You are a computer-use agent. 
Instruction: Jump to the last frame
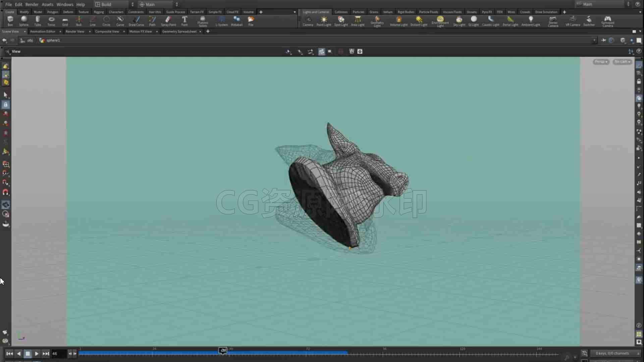pos(46,354)
